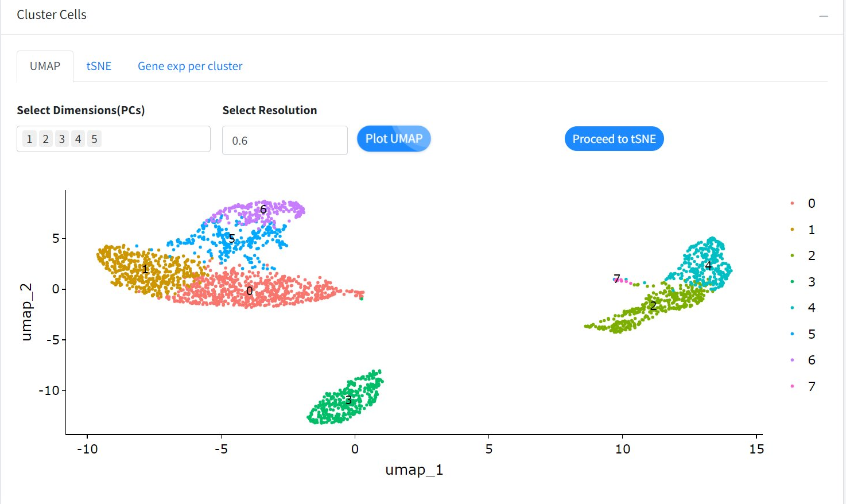
Task: Select the PC 5 dimension tag
Action: click(x=94, y=139)
